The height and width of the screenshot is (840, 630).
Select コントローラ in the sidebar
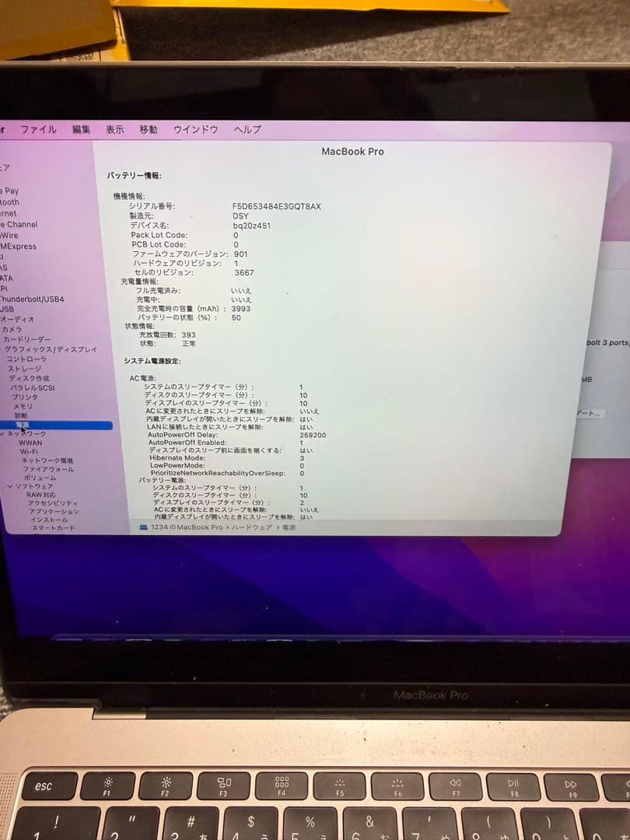click(26, 359)
